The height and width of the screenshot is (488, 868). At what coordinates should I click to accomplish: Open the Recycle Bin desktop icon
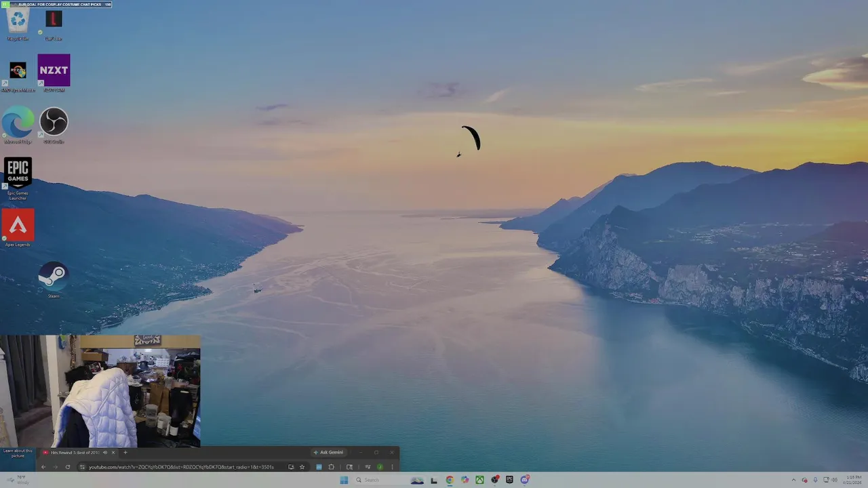click(18, 24)
